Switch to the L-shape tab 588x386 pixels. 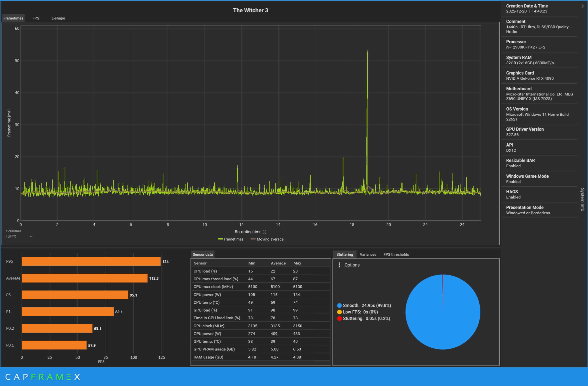[58, 18]
